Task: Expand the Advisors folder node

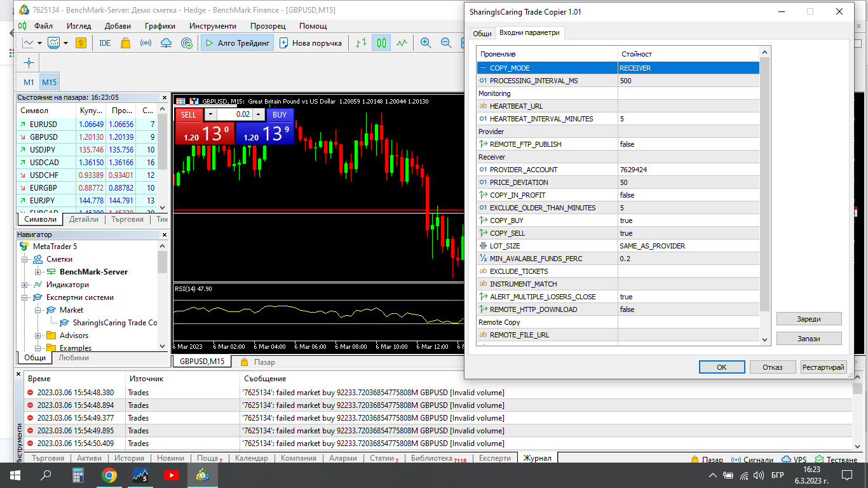Action: click(38, 335)
